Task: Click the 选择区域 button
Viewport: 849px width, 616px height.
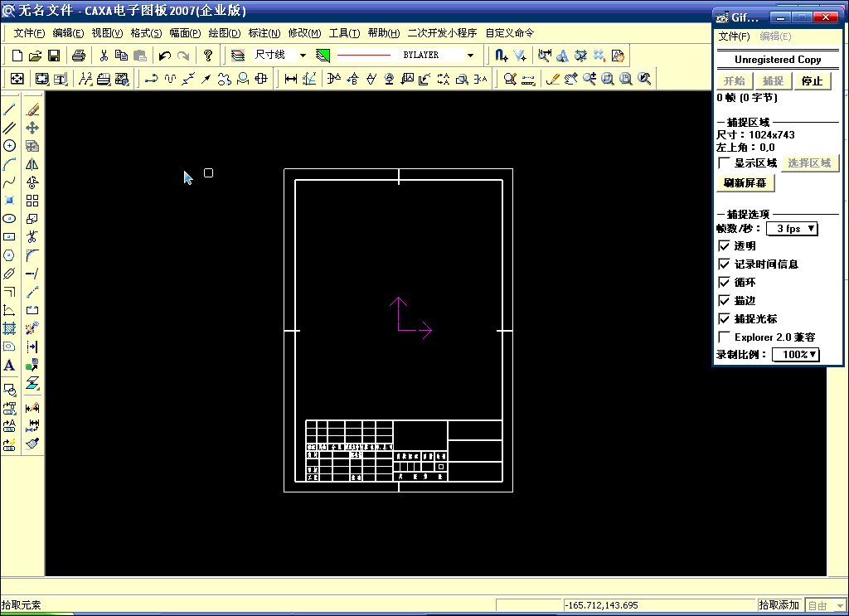Action: coord(809,163)
